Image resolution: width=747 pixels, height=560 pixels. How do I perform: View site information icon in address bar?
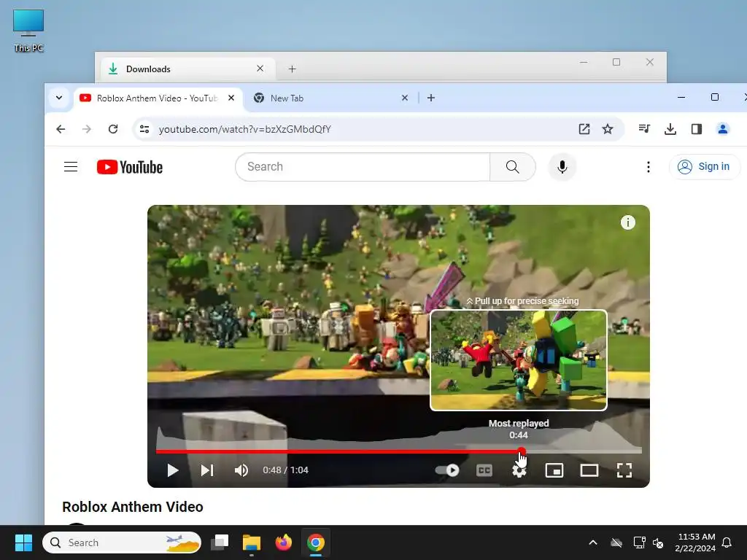click(144, 129)
